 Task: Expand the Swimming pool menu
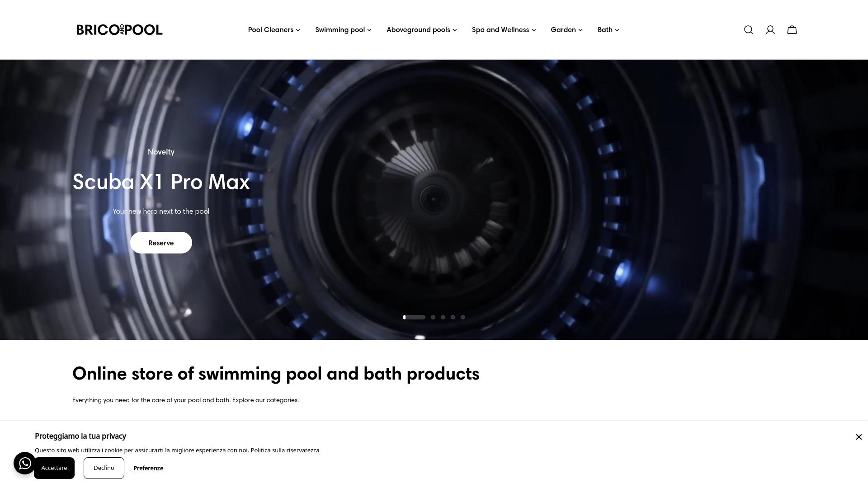pos(343,30)
